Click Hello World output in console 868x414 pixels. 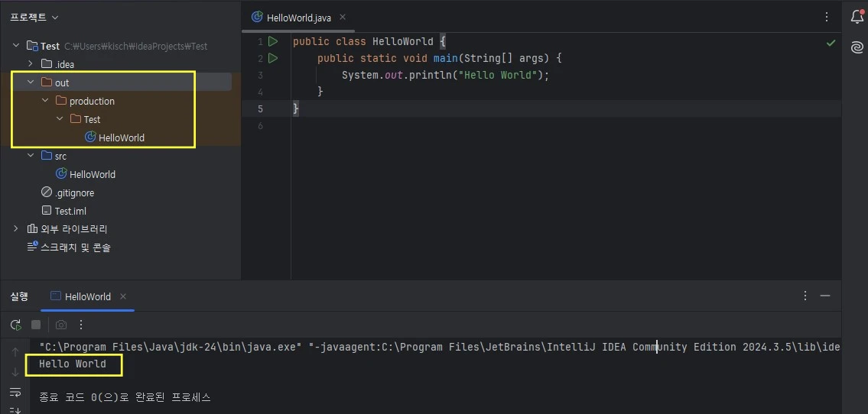click(x=73, y=364)
